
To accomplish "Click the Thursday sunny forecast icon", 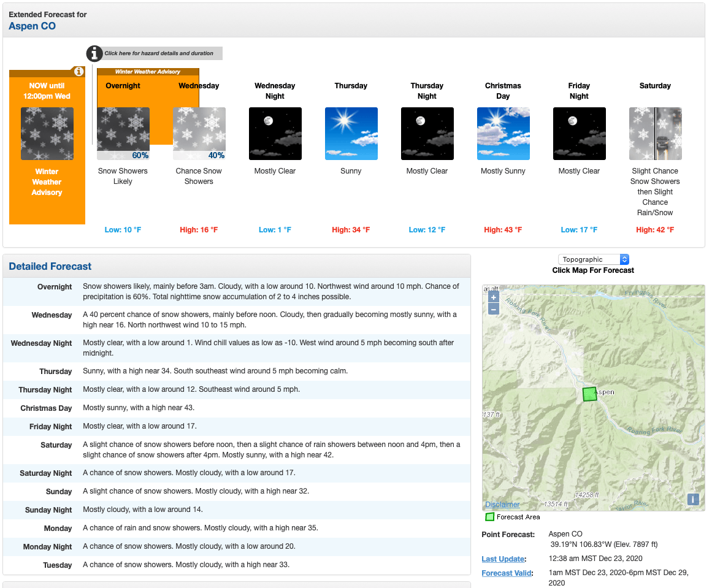I will pos(351,134).
